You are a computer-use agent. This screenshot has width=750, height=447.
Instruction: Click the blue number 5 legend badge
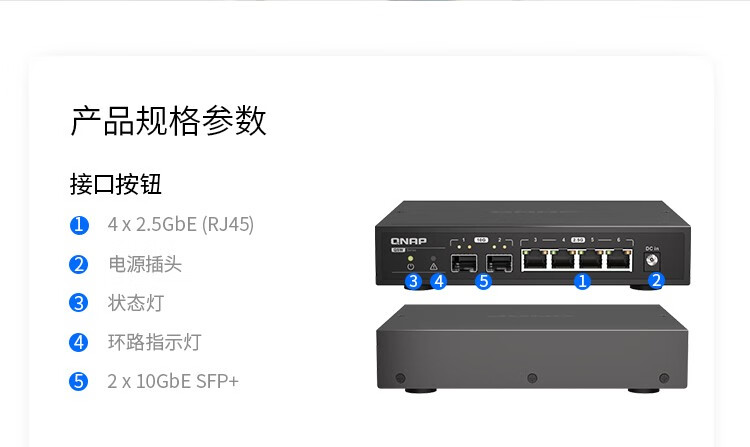coord(79,382)
